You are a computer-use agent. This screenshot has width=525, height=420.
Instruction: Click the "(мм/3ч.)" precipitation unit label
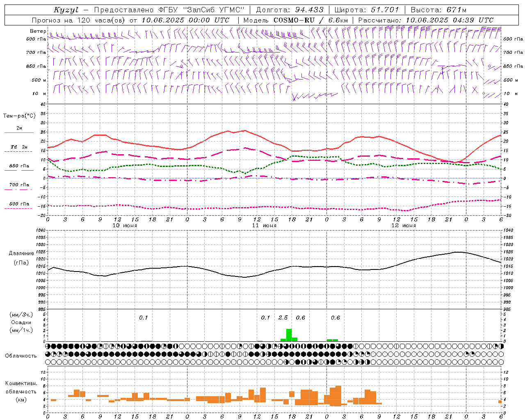(21, 315)
